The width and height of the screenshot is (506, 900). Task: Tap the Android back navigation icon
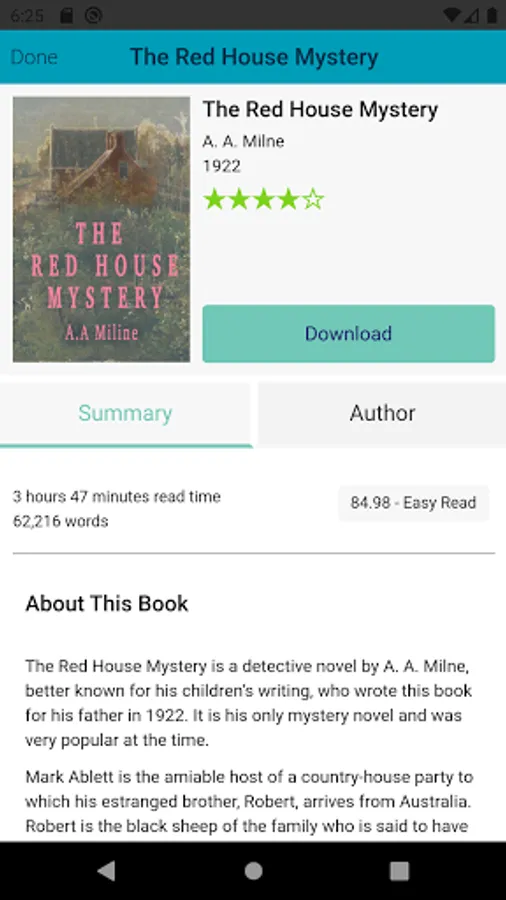tap(106, 871)
